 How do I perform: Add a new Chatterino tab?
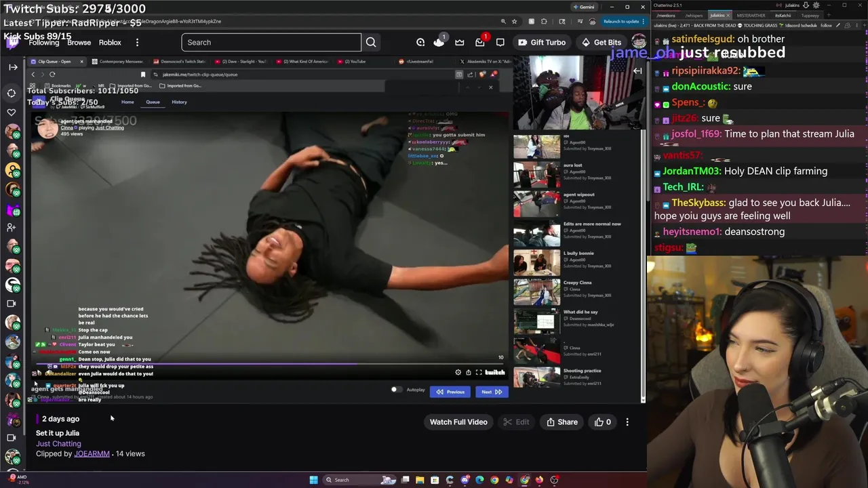(x=829, y=15)
